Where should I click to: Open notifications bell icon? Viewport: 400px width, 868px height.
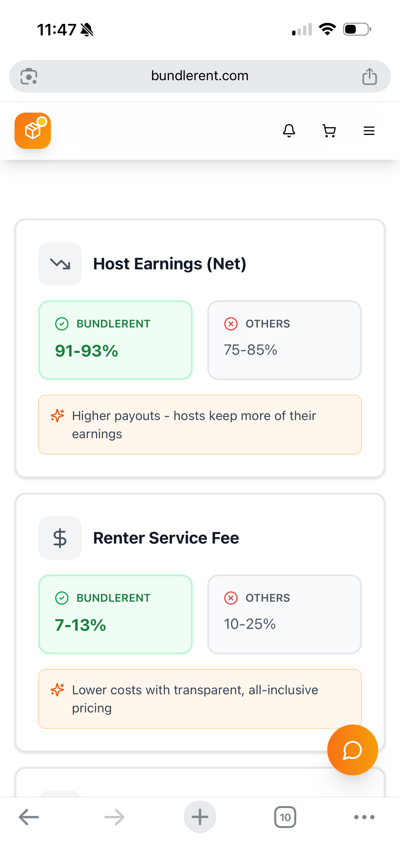point(289,131)
